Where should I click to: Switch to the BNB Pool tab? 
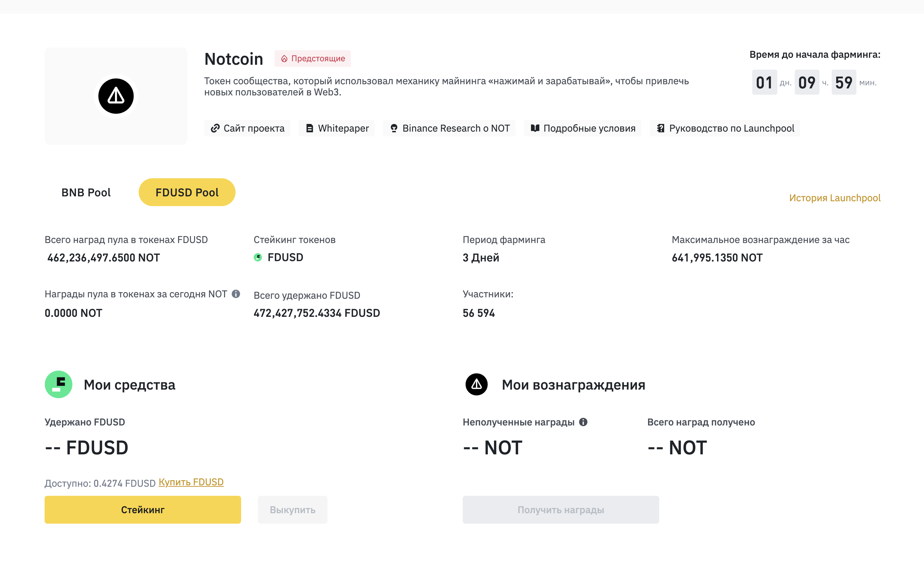(86, 192)
